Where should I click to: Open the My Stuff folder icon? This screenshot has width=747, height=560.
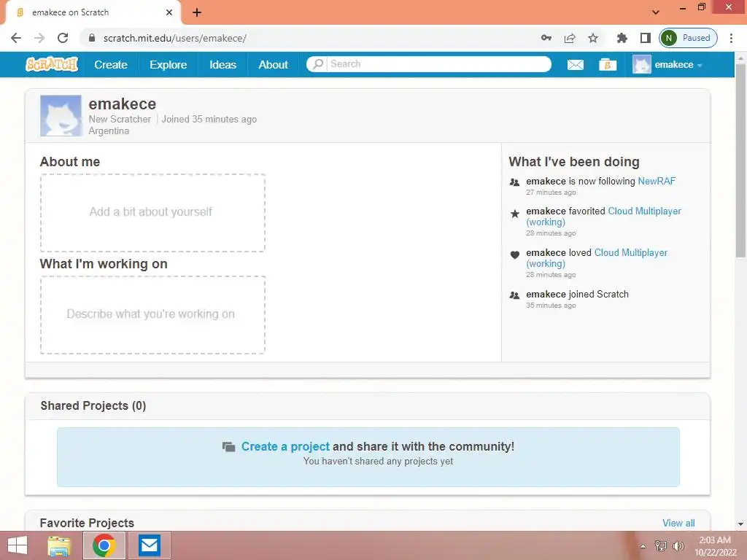[608, 65]
